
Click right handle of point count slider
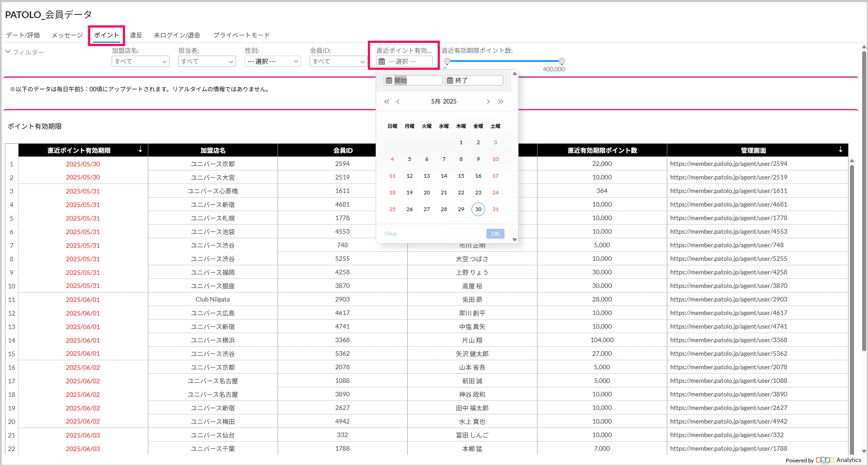point(562,61)
